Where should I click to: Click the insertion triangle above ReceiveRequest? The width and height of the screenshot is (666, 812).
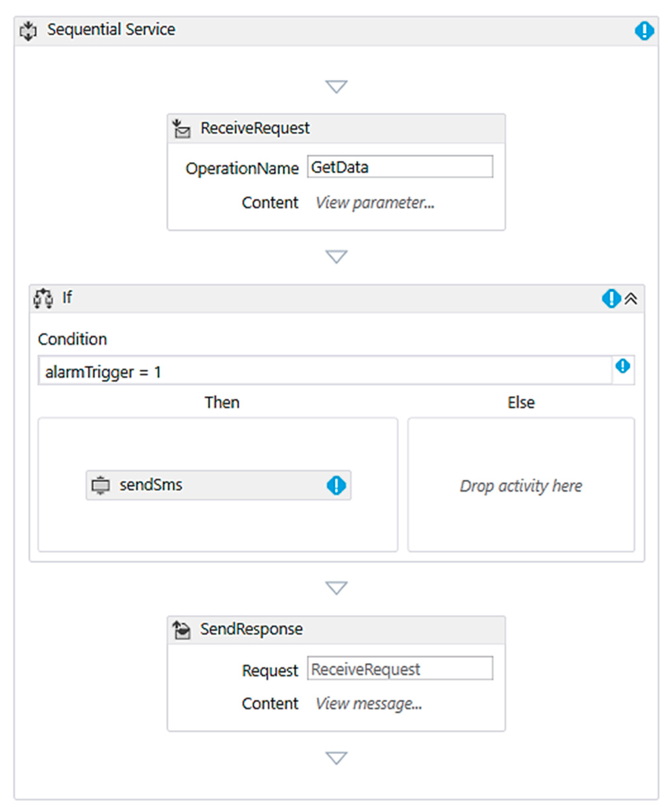336,87
